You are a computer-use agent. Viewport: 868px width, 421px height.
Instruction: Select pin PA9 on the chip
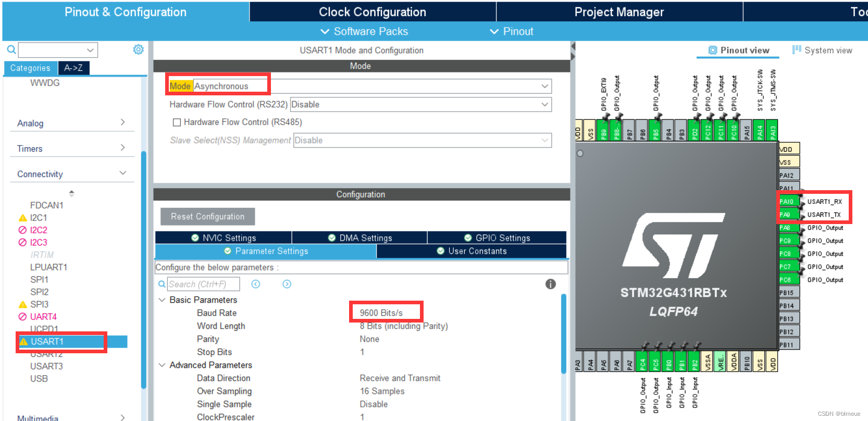(788, 214)
